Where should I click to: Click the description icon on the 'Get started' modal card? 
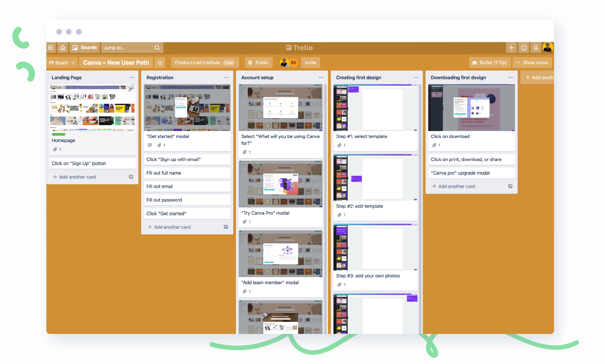tap(150, 145)
